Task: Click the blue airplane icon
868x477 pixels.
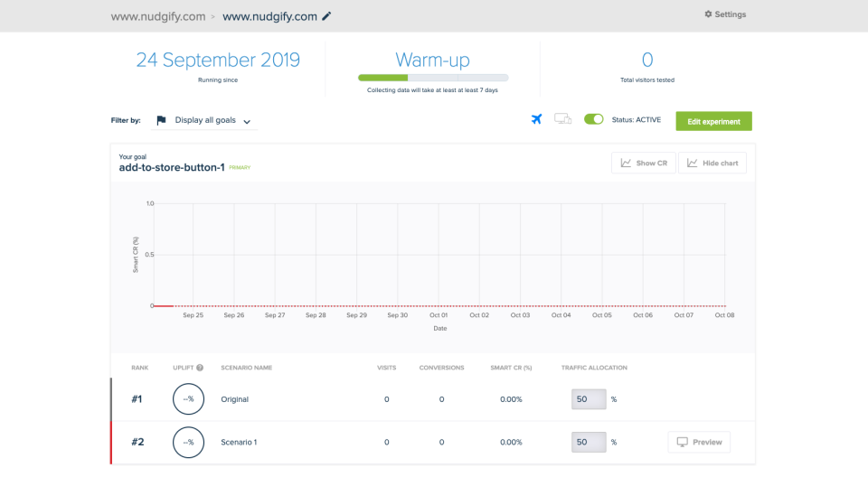Action: 536,119
